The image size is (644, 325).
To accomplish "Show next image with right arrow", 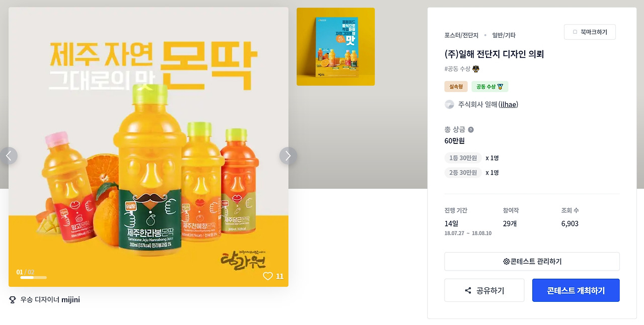I will (288, 156).
